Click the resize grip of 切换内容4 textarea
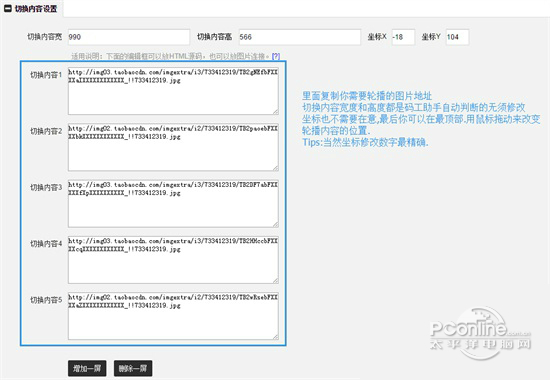 tap(276, 280)
